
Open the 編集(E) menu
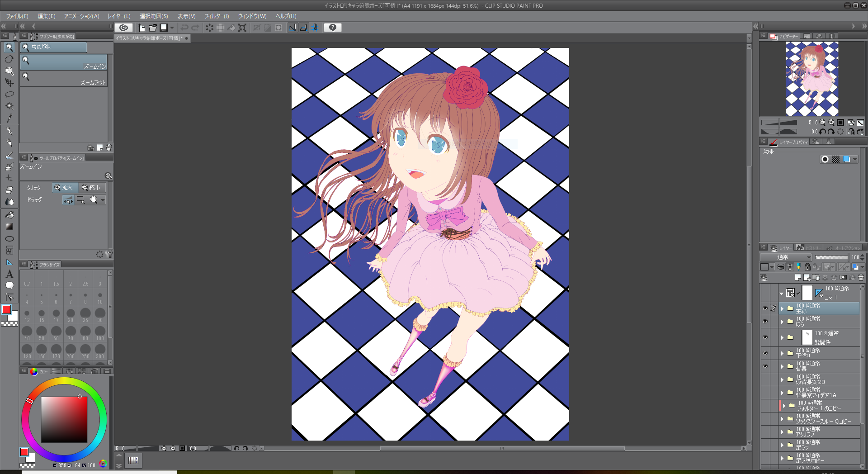[x=47, y=16]
